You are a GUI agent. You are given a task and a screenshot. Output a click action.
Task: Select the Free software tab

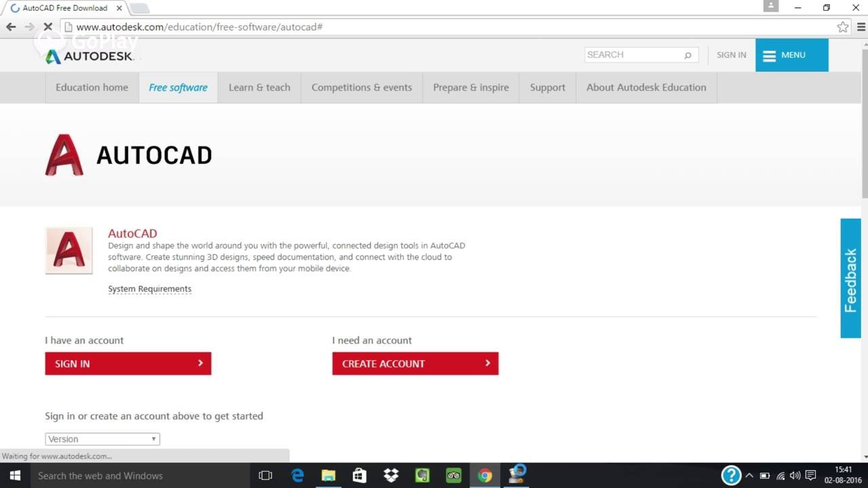pyautogui.click(x=178, y=87)
